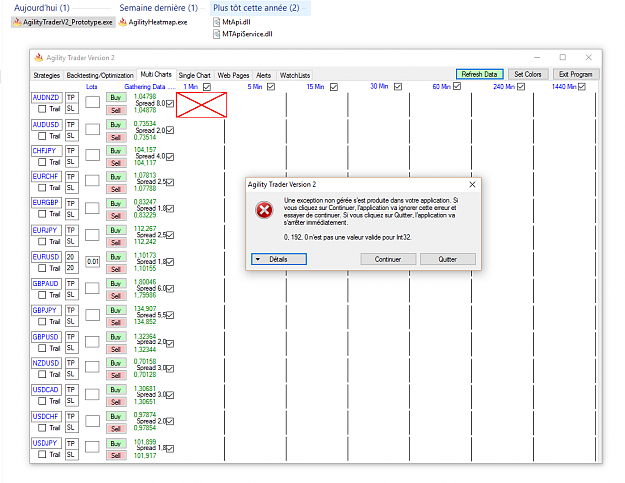Click the AUDNZD lots input field
This screenshot has width=625, height=483.
pyautogui.click(x=92, y=102)
